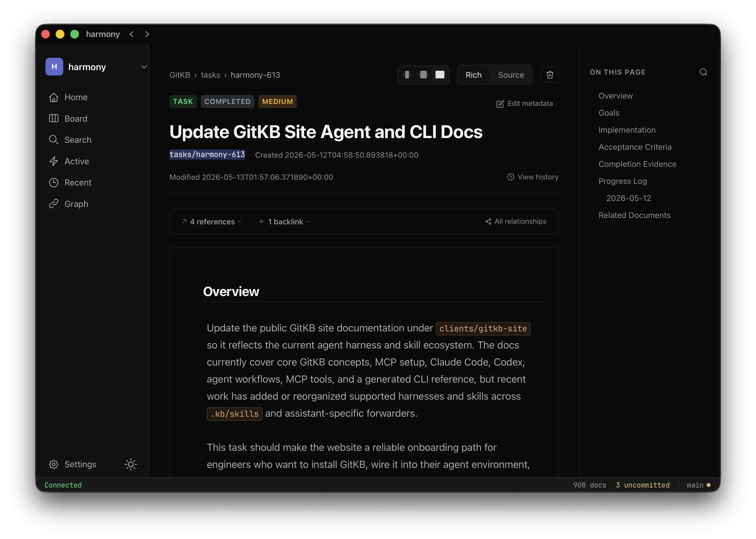756x539 pixels.
Task: Click the harmony workspace H avatar
Action: [x=54, y=67]
